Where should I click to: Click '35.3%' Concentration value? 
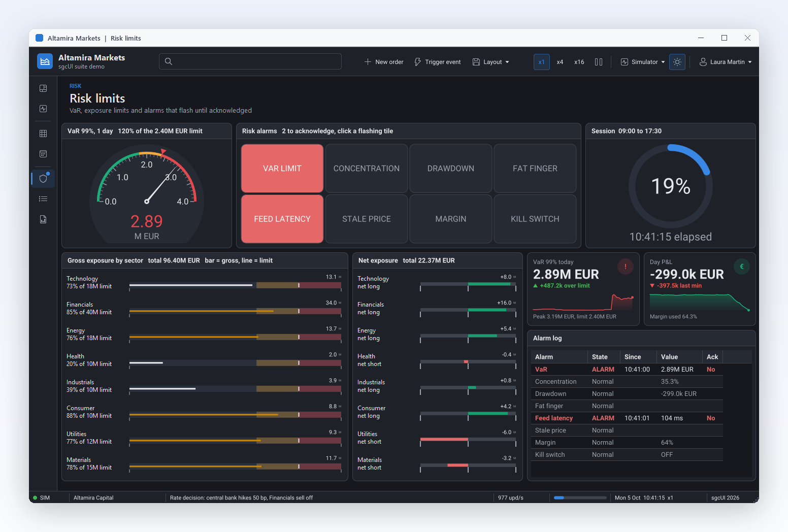pos(670,382)
